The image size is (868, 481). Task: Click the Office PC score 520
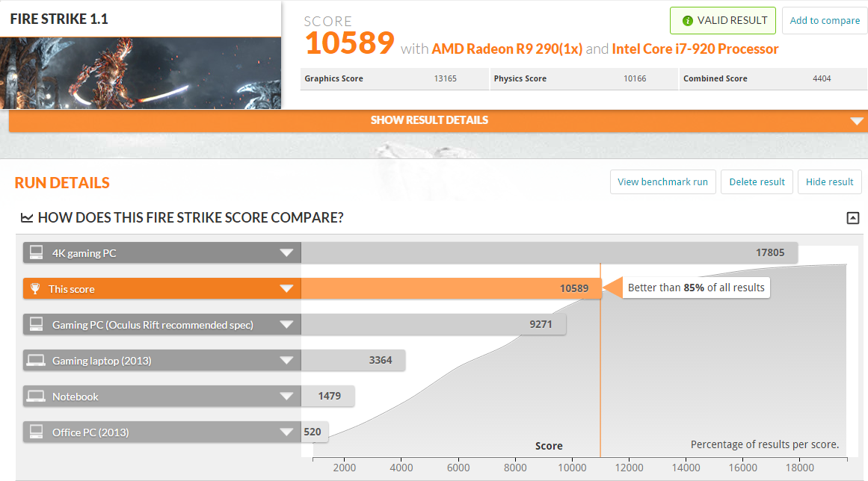click(313, 432)
